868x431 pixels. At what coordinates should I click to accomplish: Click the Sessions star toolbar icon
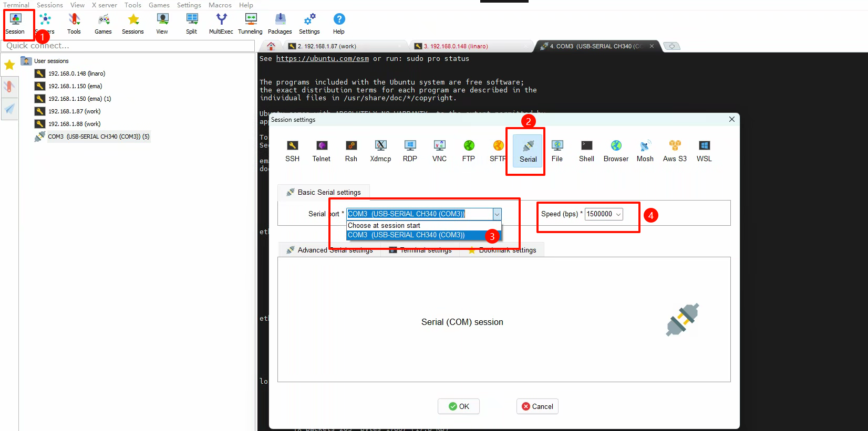click(133, 24)
